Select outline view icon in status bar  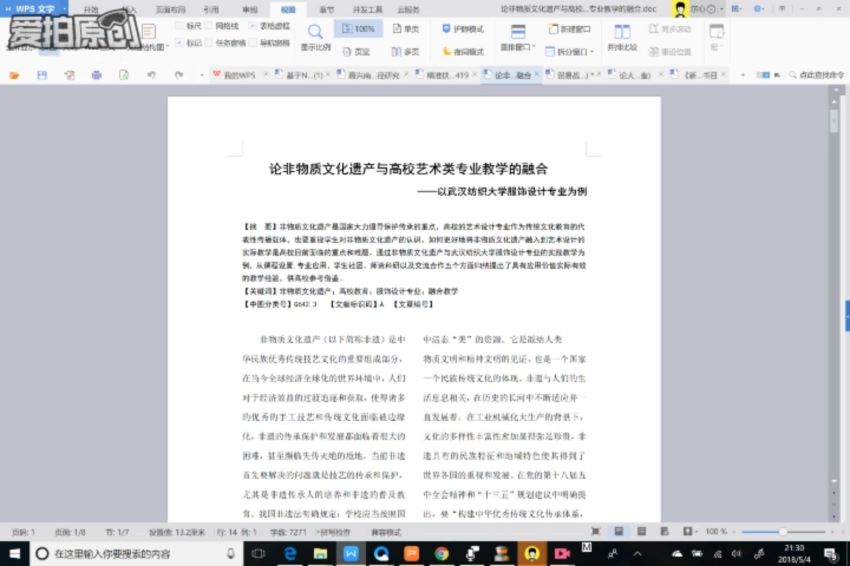coord(641,532)
